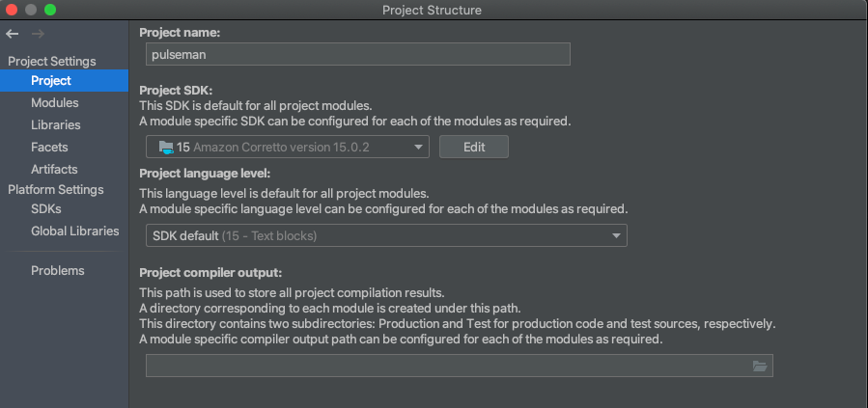Click the forward navigation arrow
Screen dimensions: 868x408
pos(38,35)
